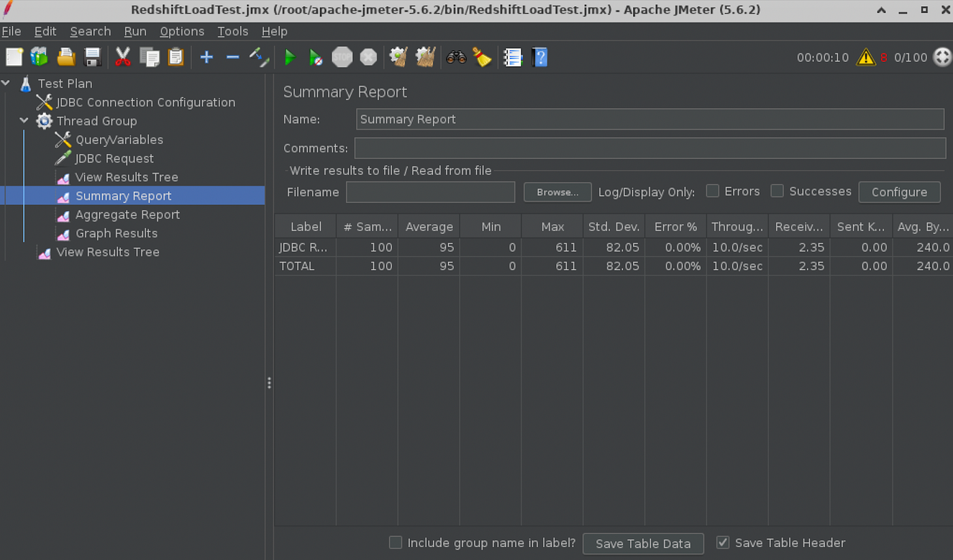
Task: Click the Min column header
Action: pos(491,227)
